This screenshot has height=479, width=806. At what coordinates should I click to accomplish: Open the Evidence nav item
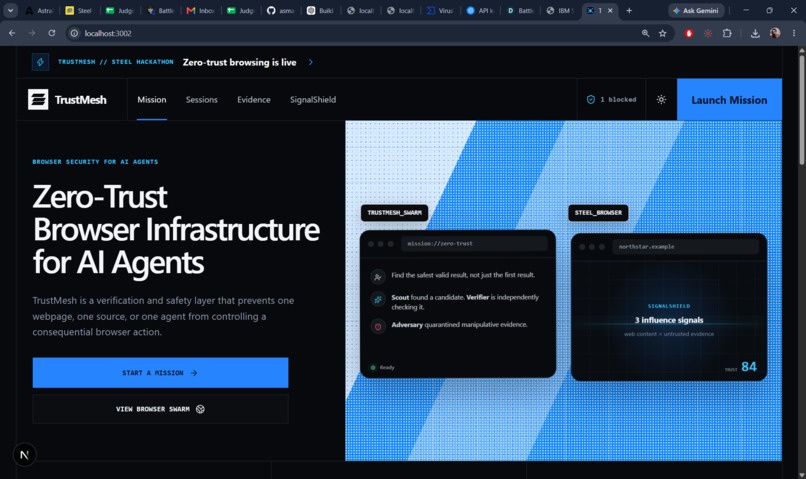click(x=253, y=100)
